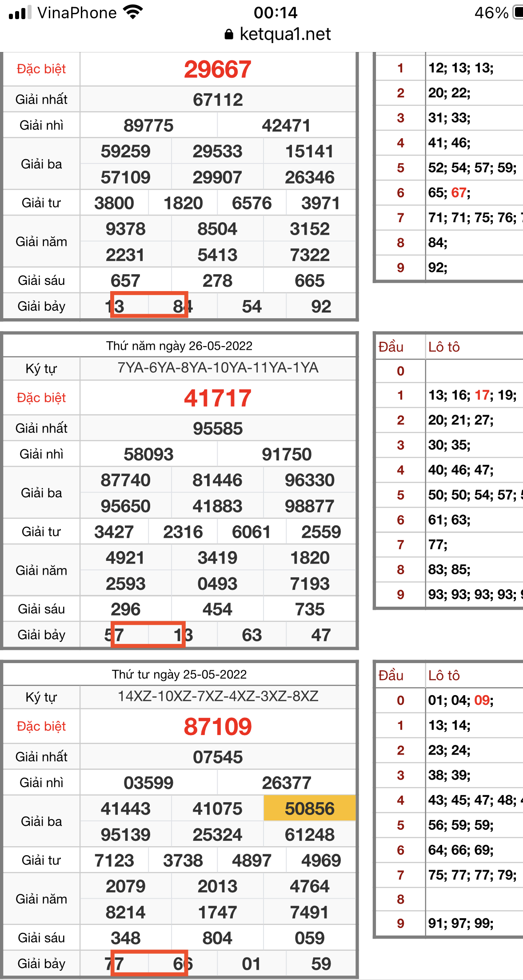523x980 pixels.
Task: Select special prize number 41717
Action: point(218,398)
